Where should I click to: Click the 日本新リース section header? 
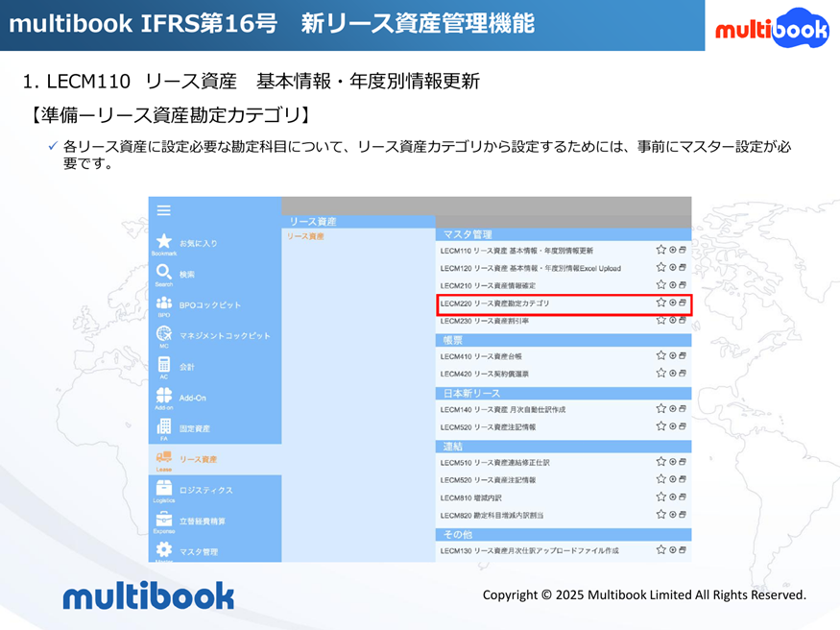(564, 393)
